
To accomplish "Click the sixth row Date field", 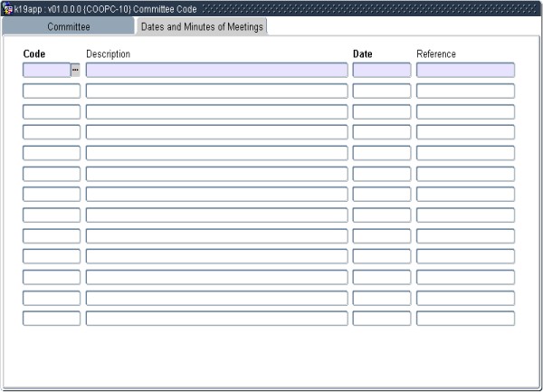I will pos(381,174).
